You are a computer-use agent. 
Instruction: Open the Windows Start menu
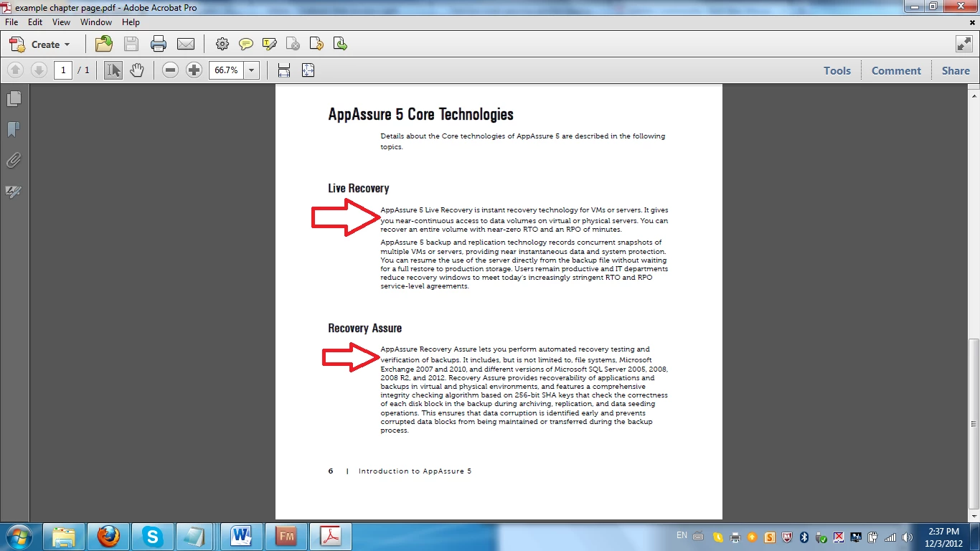click(x=19, y=536)
